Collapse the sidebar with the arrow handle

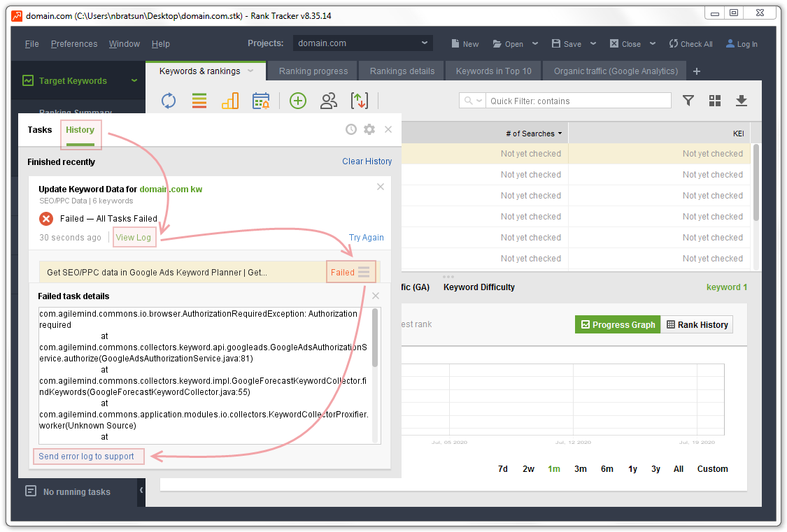pyautogui.click(x=141, y=490)
